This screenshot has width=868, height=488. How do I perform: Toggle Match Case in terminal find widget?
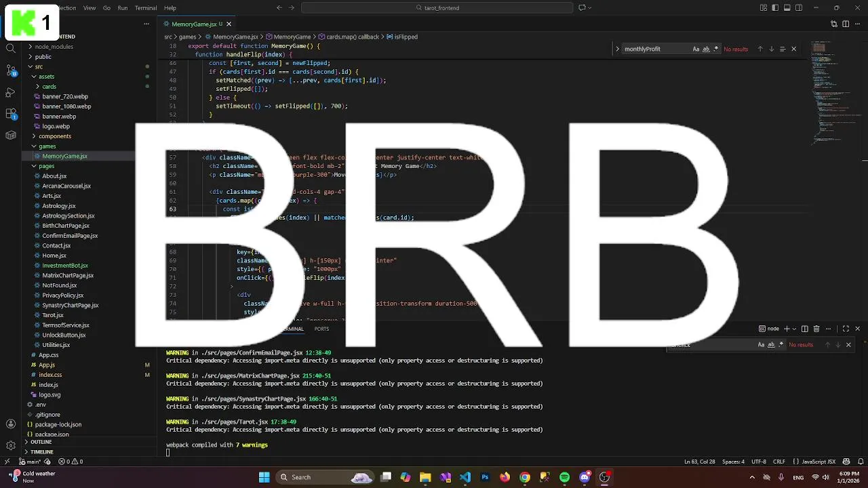pyautogui.click(x=761, y=344)
